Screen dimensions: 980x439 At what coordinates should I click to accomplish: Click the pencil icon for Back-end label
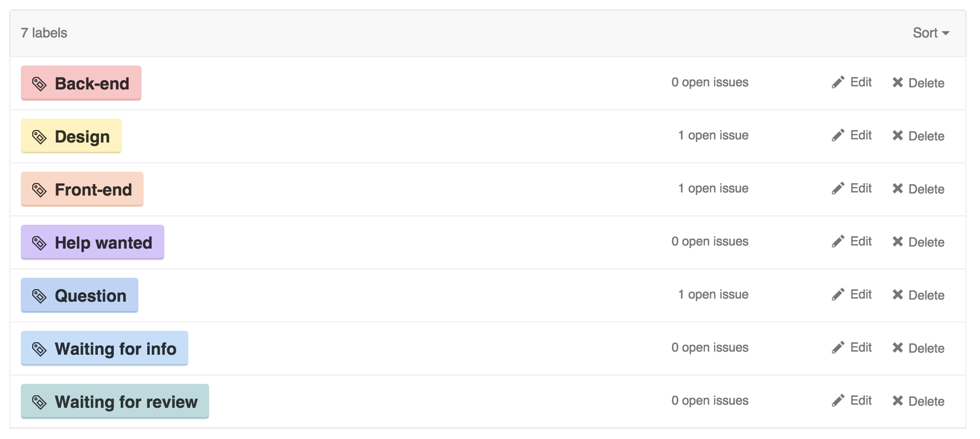[x=837, y=83]
